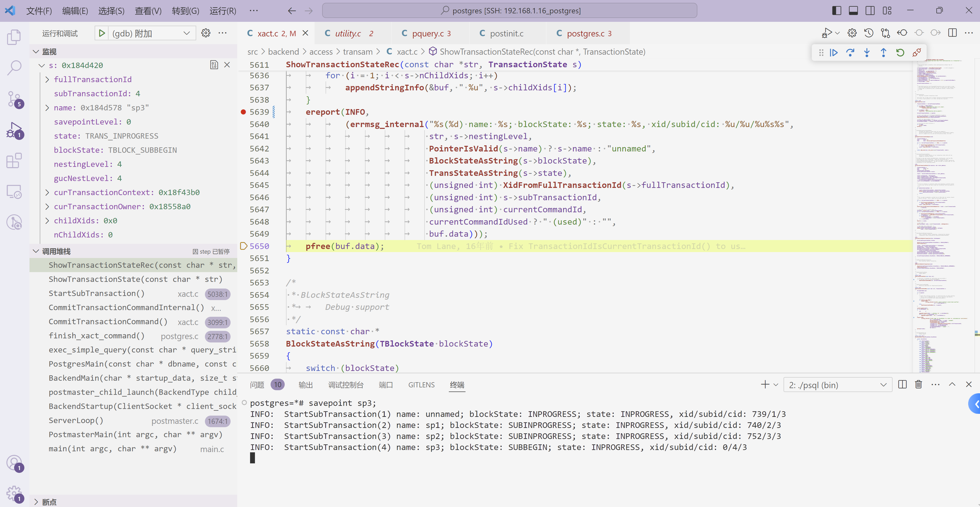Open the Extensions view
Screen dimensions: 980x507
[x=14, y=161]
